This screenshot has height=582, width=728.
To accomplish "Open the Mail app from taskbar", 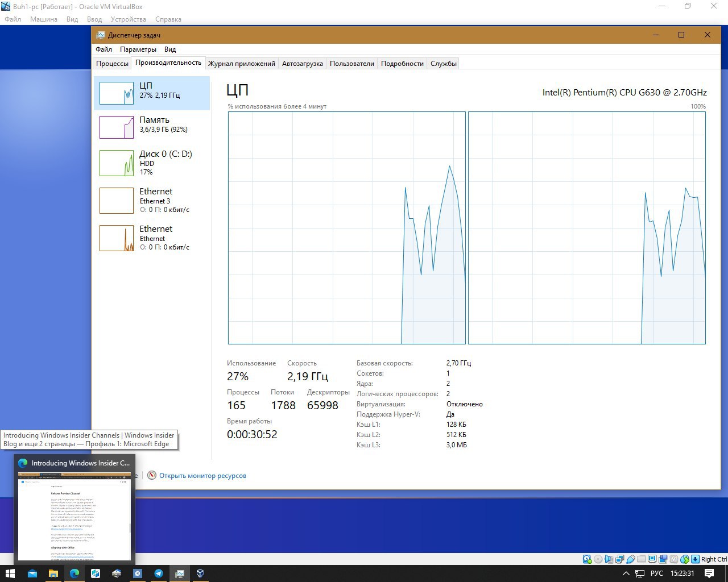I will (x=32, y=573).
